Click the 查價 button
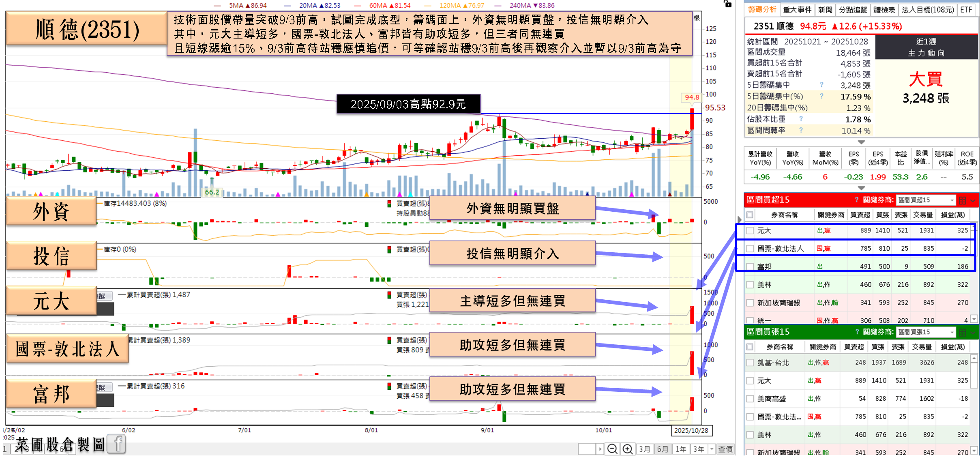Image resolution: width=980 pixels, height=466 pixels. [725, 449]
